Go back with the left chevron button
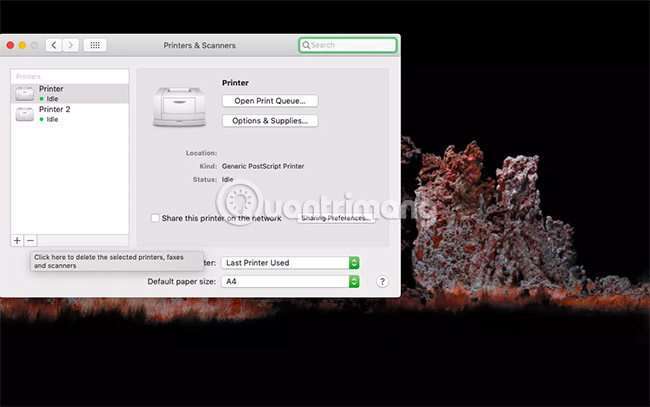Image resolution: width=650 pixels, height=407 pixels. point(54,45)
